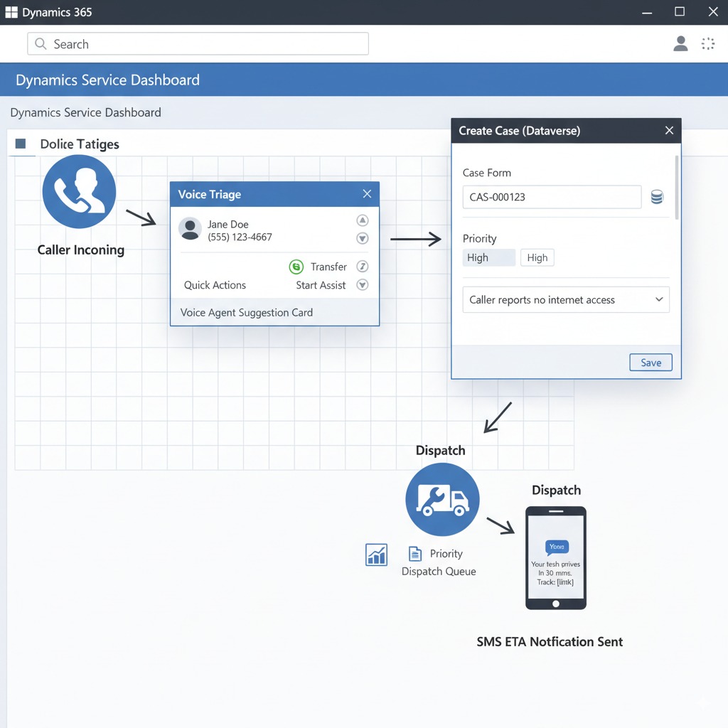Click the phone SMS device thumbnail
The height and width of the screenshot is (728, 728).
(556, 558)
